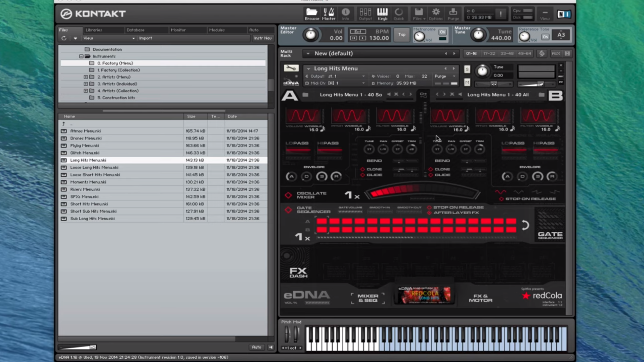
Task: Toggle the Browse panel icon
Action: pos(311,14)
